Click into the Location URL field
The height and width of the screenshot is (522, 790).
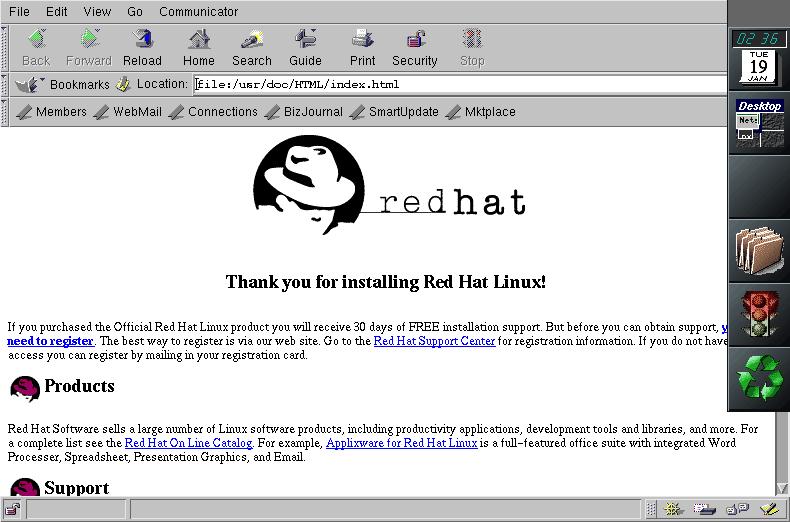click(x=460, y=84)
